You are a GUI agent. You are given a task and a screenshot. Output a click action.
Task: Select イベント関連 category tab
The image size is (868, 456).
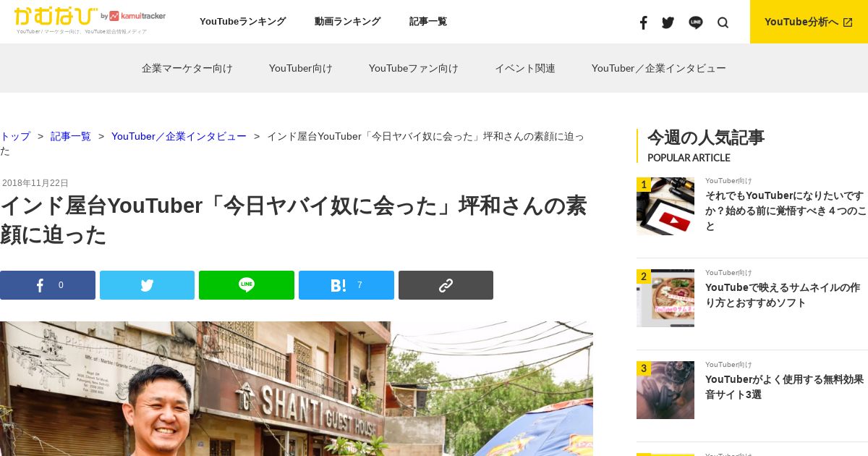(525, 68)
